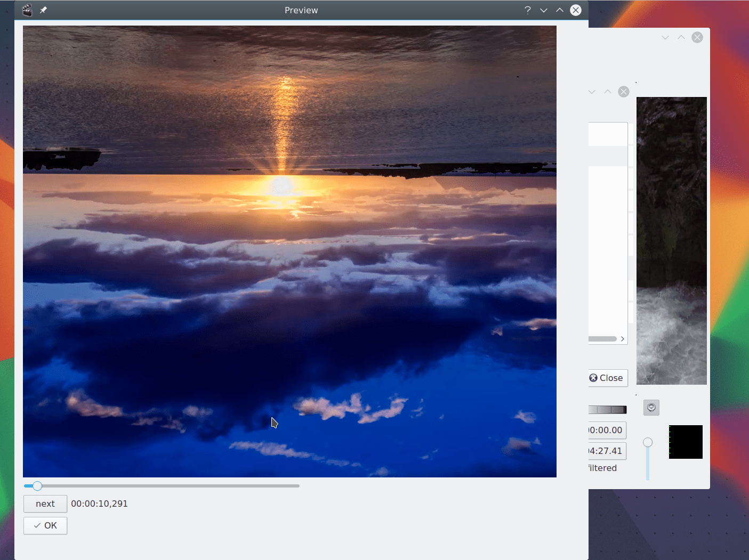Click the question mark help icon

tap(527, 10)
